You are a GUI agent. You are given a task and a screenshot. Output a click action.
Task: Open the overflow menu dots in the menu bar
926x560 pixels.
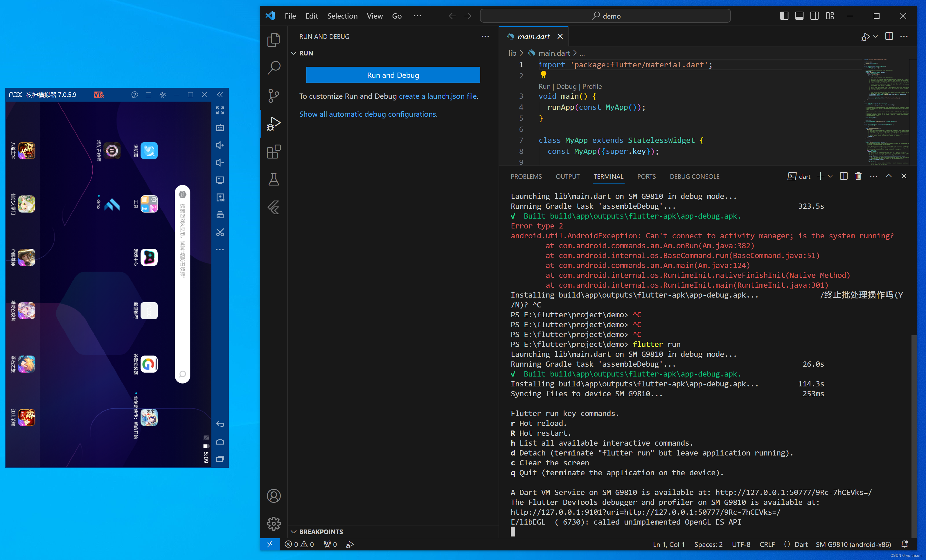(x=417, y=16)
